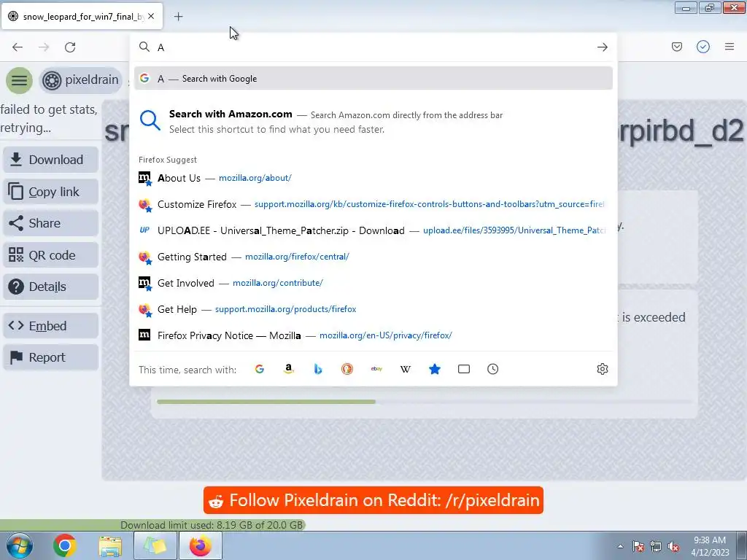Click the checkmark toolbar icon beside Pocket

(x=703, y=47)
